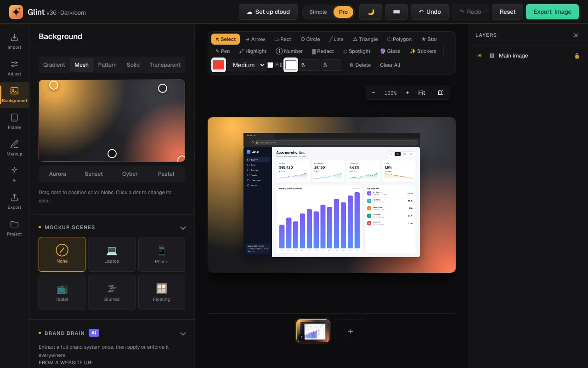The width and height of the screenshot is (588, 368).
Task: Select the Spotlight markup tool
Action: click(357, 51)
